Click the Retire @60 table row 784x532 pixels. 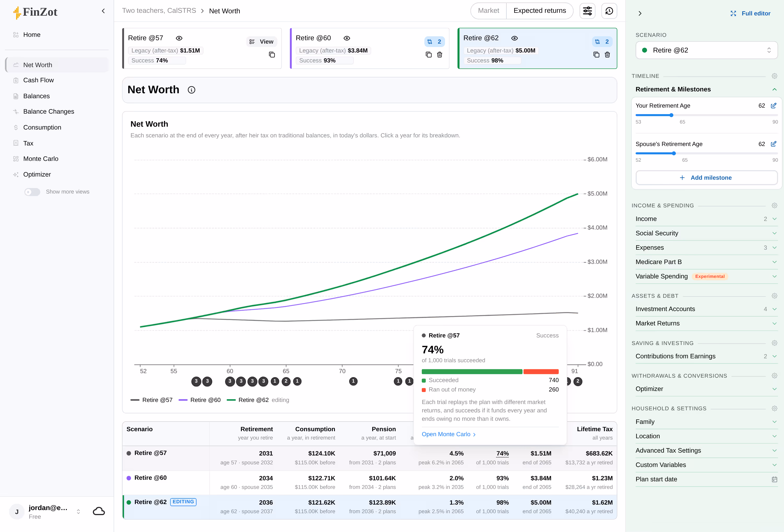pos(369,483)
